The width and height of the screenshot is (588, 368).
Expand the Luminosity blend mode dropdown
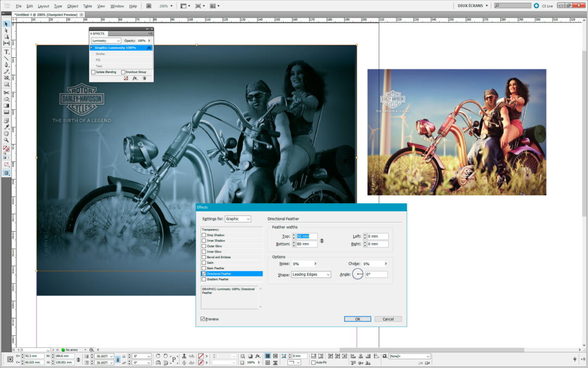106,41
